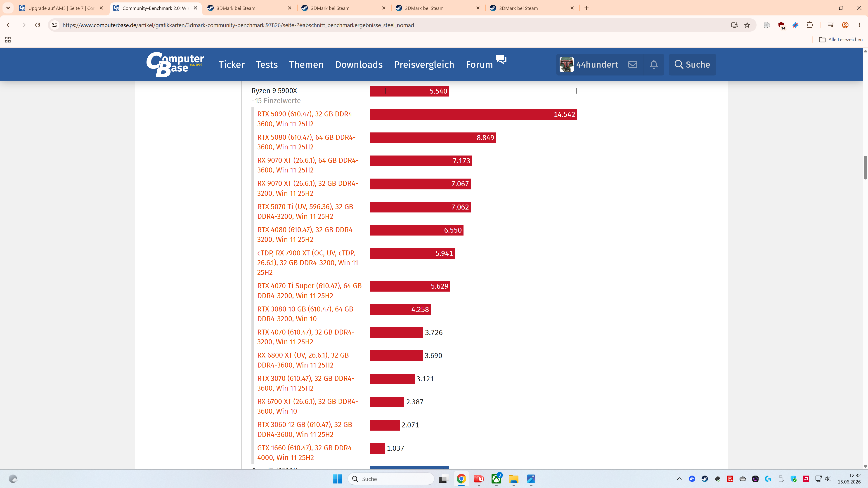This screenshot has width=868, height=488.
Task: Open the Xbox app on the taskbar
Action: tap(496, 479)
